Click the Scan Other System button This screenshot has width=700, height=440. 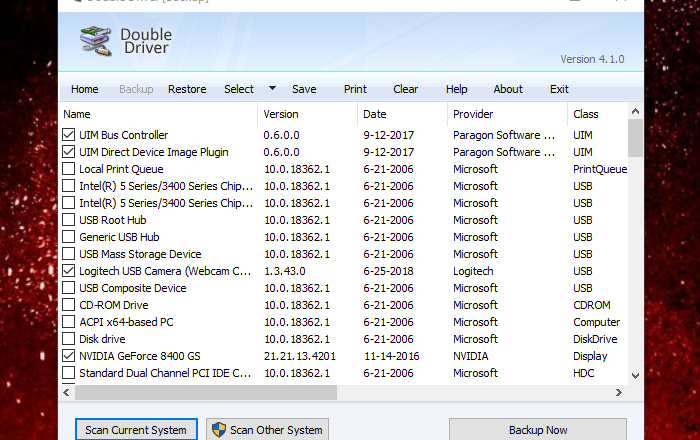click(x=267, y=430)
